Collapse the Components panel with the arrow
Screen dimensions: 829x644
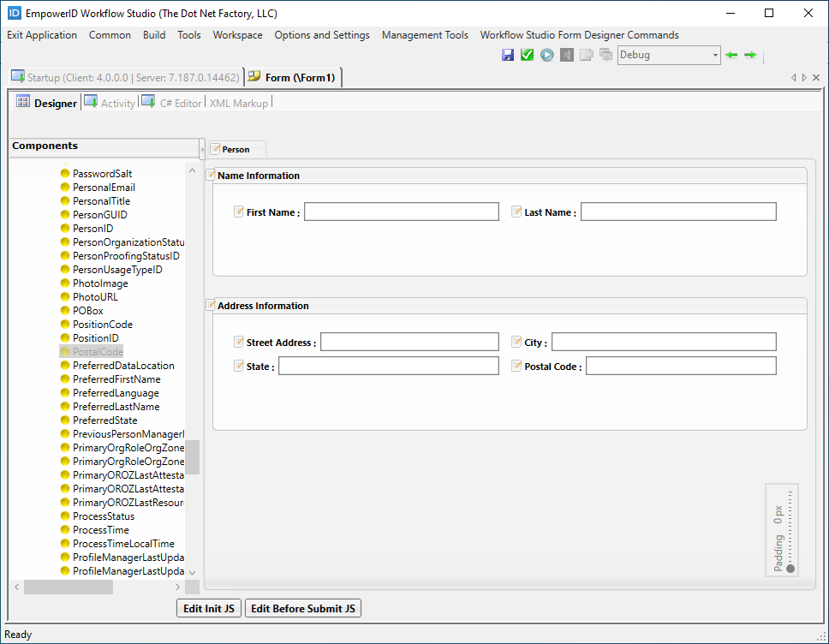tap(202, 149)
